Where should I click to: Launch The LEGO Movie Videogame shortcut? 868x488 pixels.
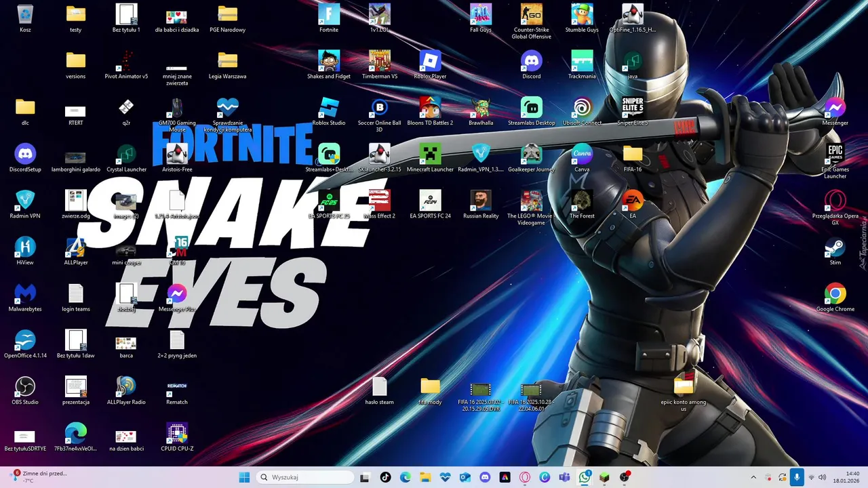coord(532,207)
